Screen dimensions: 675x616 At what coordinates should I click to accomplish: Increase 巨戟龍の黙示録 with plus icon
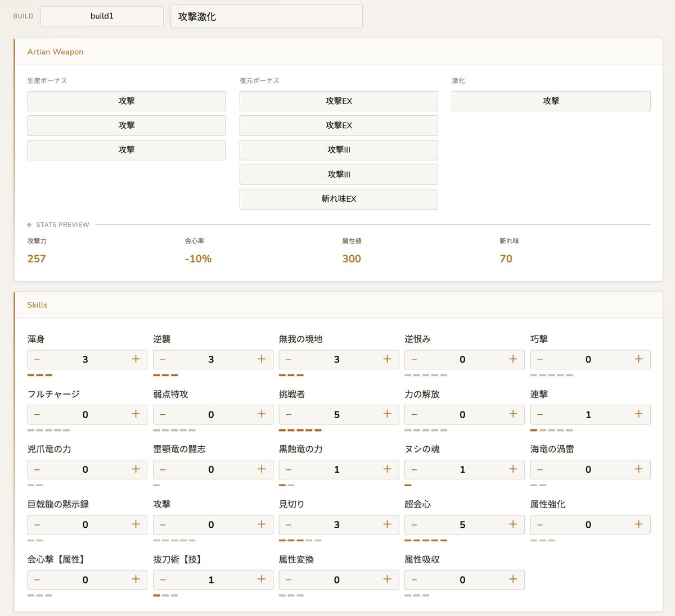coord(136,524)
